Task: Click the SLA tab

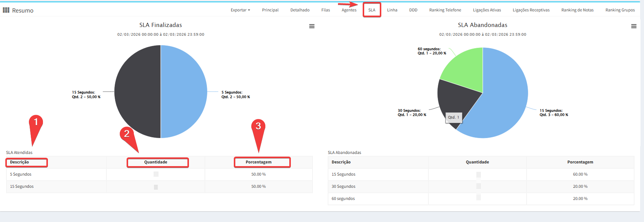Action: pos(372,10)
